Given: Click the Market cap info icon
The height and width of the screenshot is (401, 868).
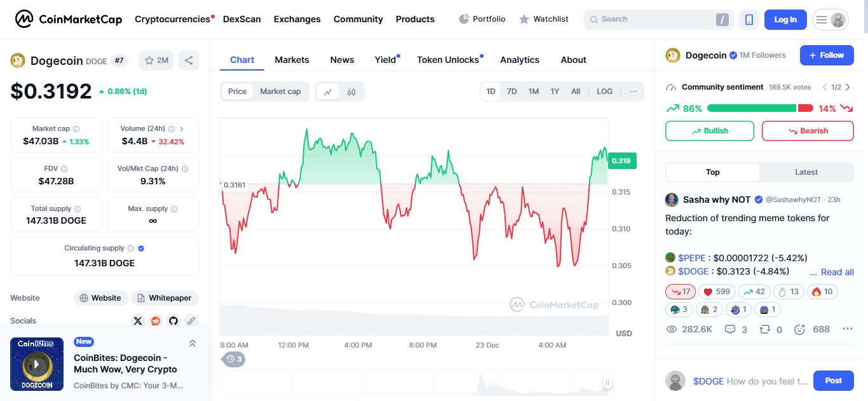Looking at the screenshot, I should click(76, 128).
